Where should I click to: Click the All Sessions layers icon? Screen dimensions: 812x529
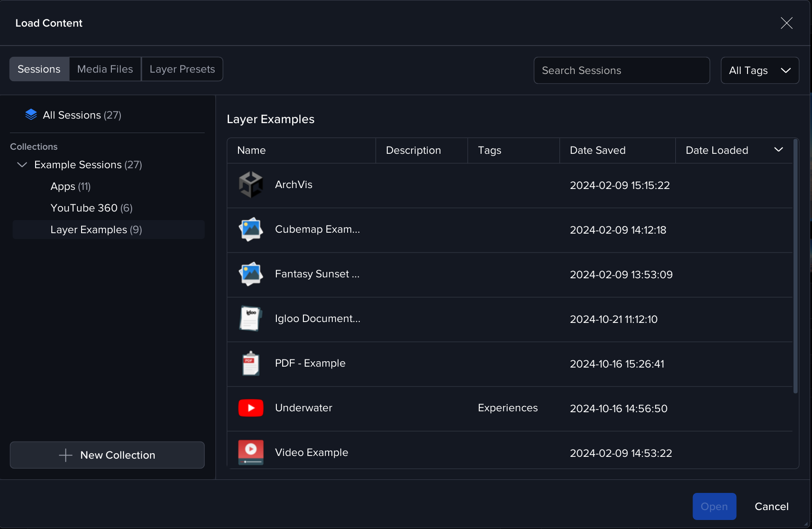31,115
